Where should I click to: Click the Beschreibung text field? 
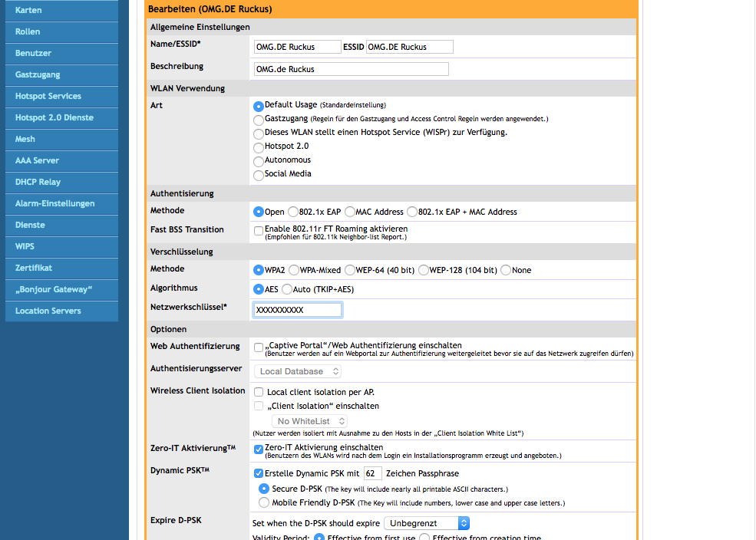pos(351,69)
